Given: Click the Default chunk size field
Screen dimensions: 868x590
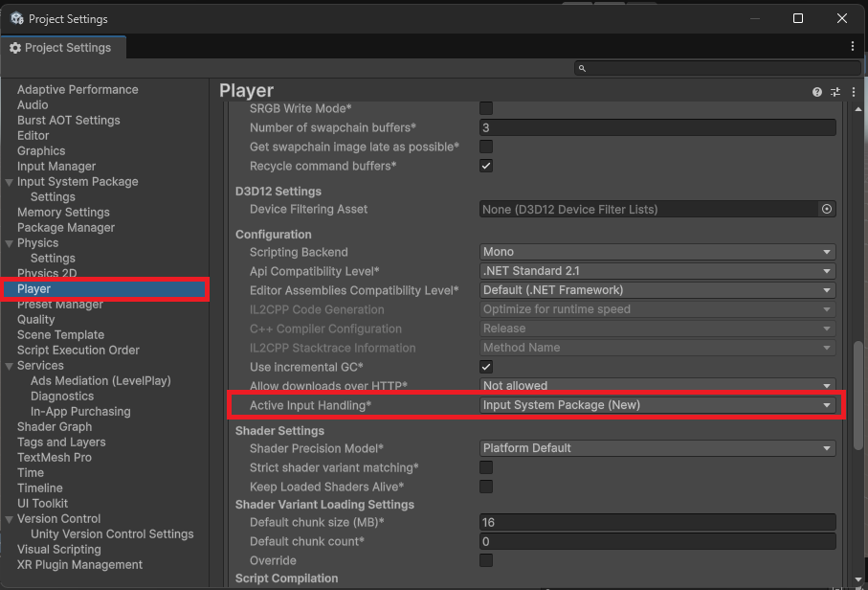Looking at the screenshot, I should [x=657, y=523].
